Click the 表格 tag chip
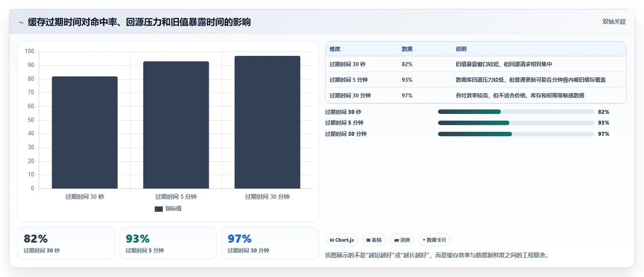 [x=374, y=240]
